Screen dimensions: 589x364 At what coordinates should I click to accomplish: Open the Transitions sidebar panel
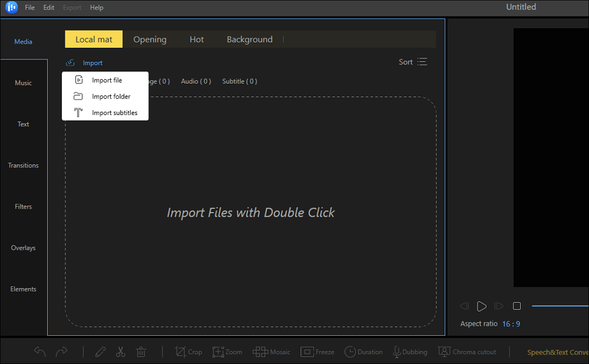click(x=24, y=166)
